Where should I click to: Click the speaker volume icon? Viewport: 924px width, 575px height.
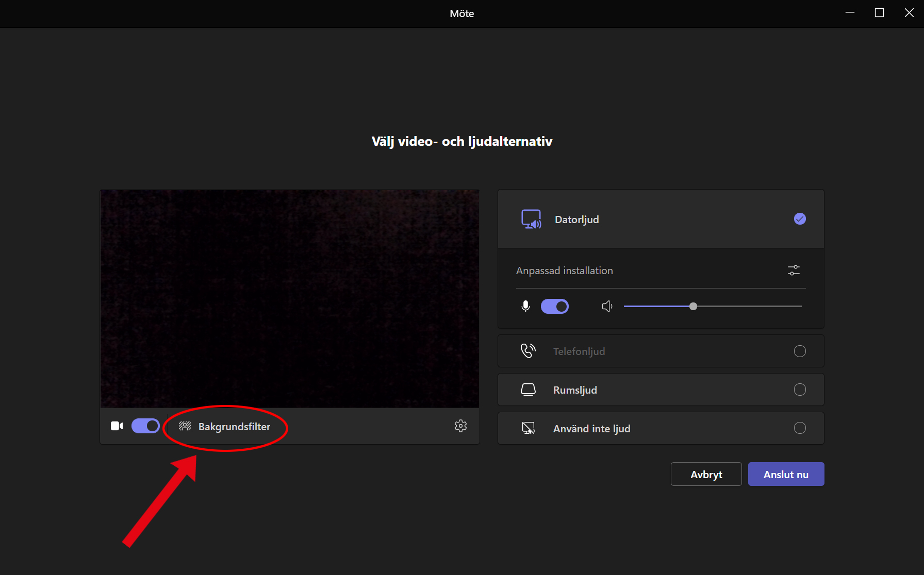pos(607,306)
